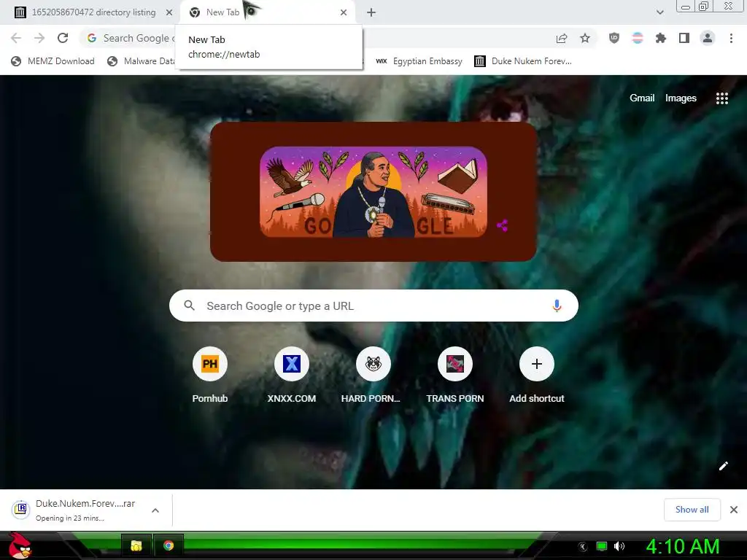Open the Angry Birds start button
The image size is (747, 560).
[x=20, y=545]
